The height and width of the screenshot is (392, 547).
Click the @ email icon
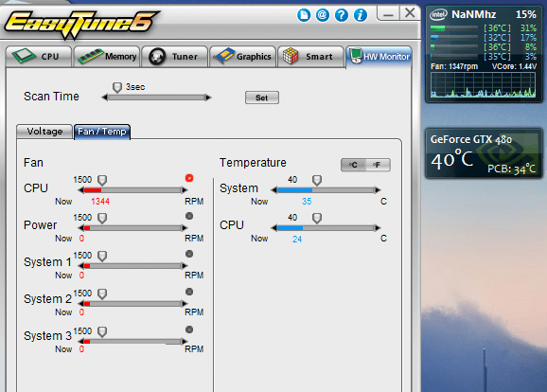click(x=323, y=15)
